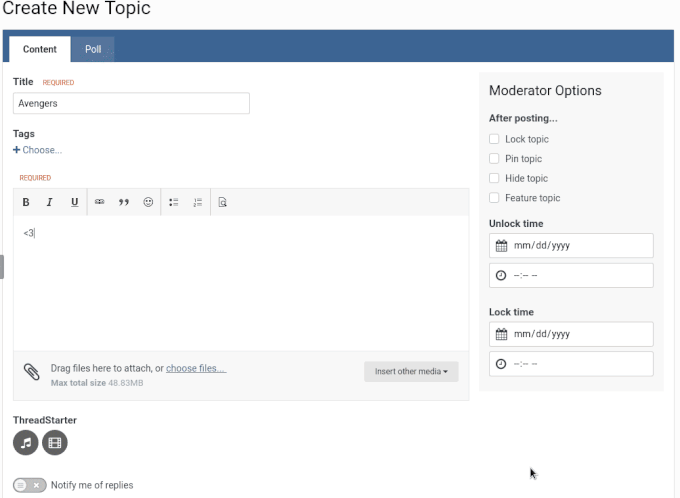Click the ThreadStarter music note icon
Viewport: 680px width, 498px height.
[x=26, y=441]
